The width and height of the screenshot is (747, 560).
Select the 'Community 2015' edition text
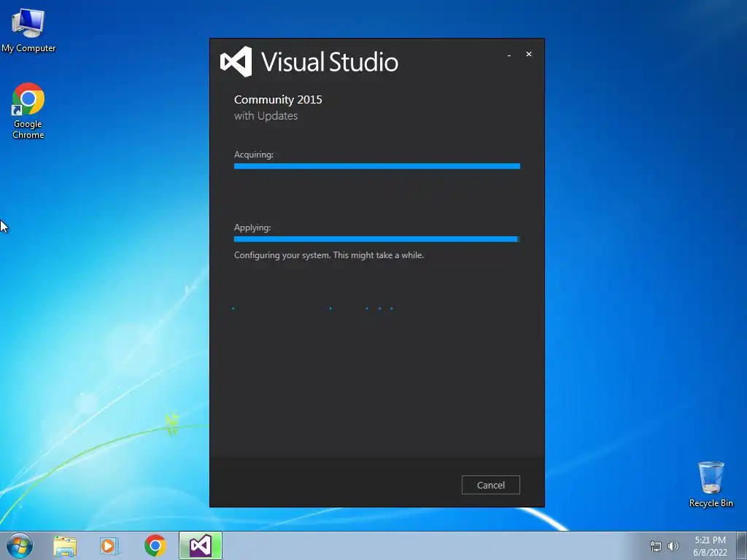pos(278,99)
